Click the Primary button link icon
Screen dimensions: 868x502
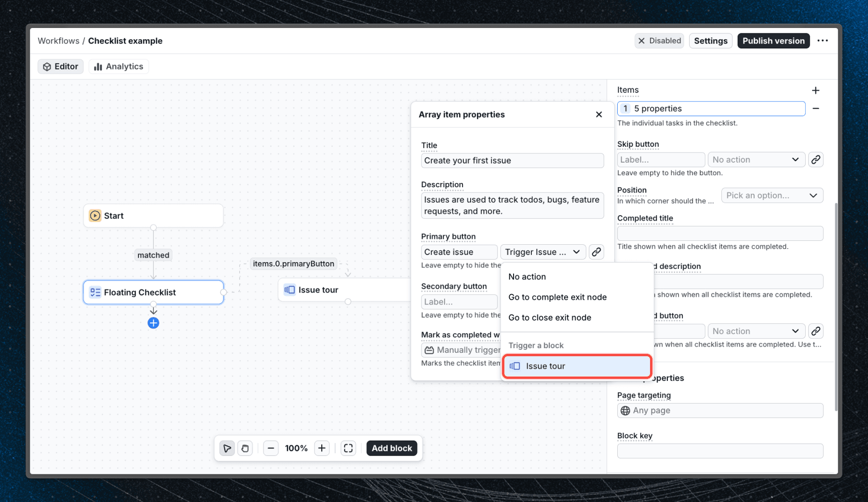[x=597, y=252]
